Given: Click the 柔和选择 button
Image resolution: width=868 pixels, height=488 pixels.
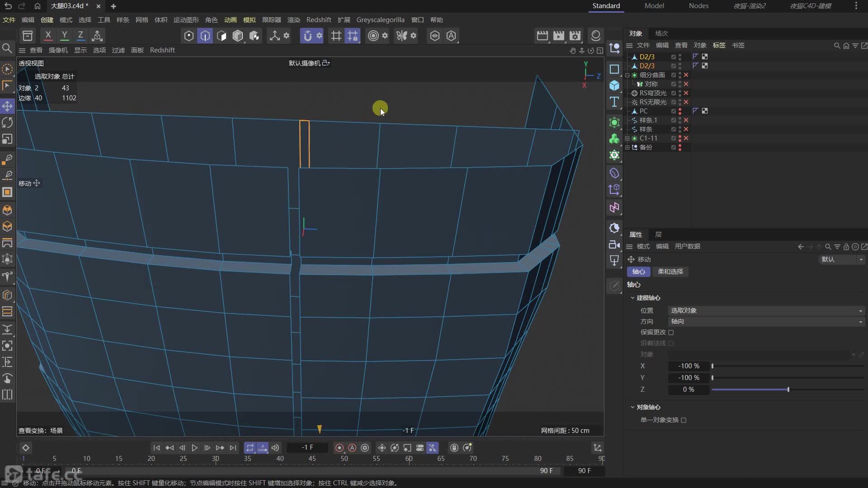Looking at the screenshot, I should pyautogui.click(x=670, y=272).
